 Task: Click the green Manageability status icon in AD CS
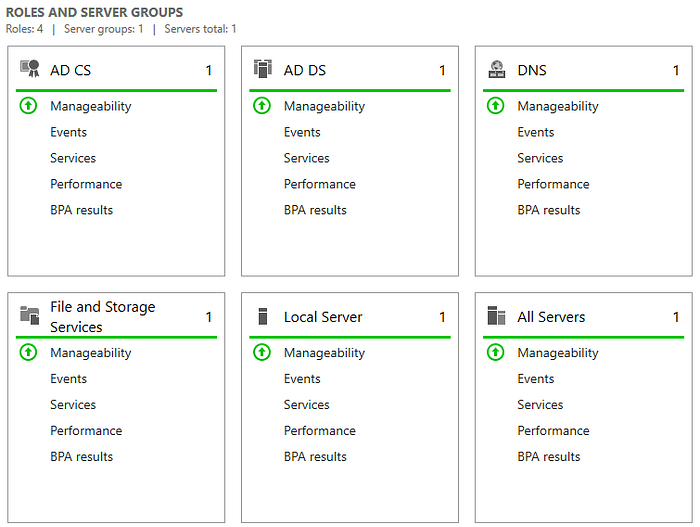[x=29, y=106]
